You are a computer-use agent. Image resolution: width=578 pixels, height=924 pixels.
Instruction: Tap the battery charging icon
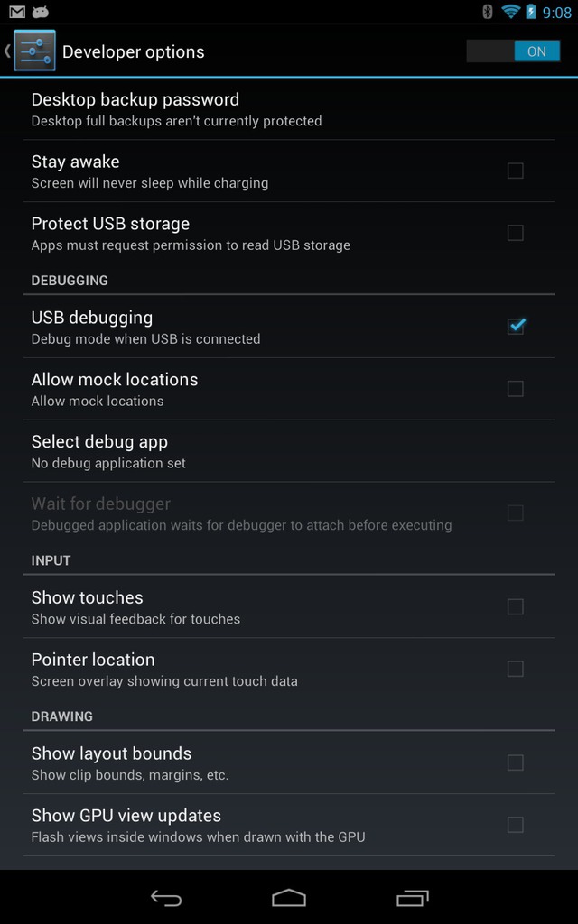click(x=531, y=12)
